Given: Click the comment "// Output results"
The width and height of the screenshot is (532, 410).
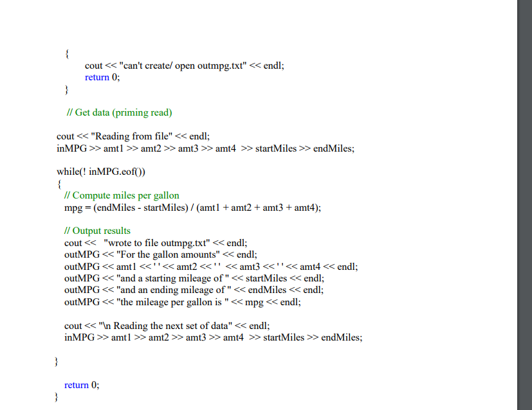Looking at the screenshot, I should click(97, 231).
